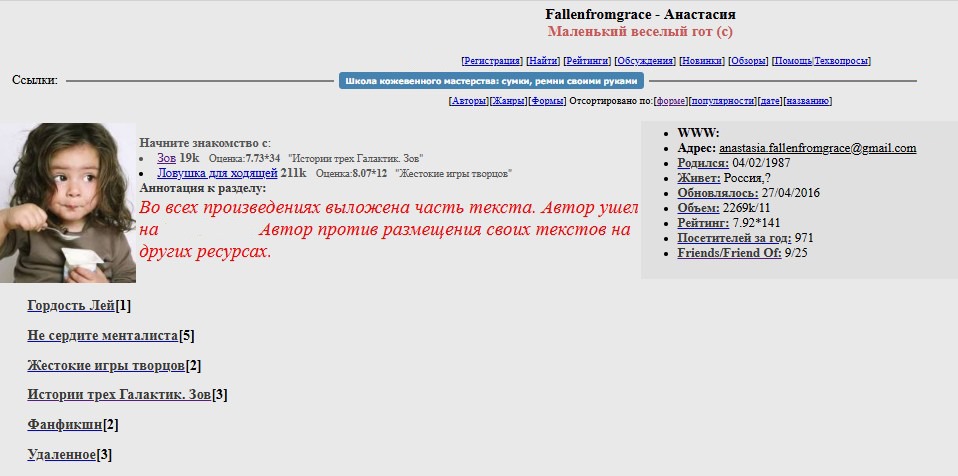Image resolution: width=958 pixels, height=476 pixels.
Task: Browse works by Жанры
Action: pyautogui.click(x=508, y=101)
